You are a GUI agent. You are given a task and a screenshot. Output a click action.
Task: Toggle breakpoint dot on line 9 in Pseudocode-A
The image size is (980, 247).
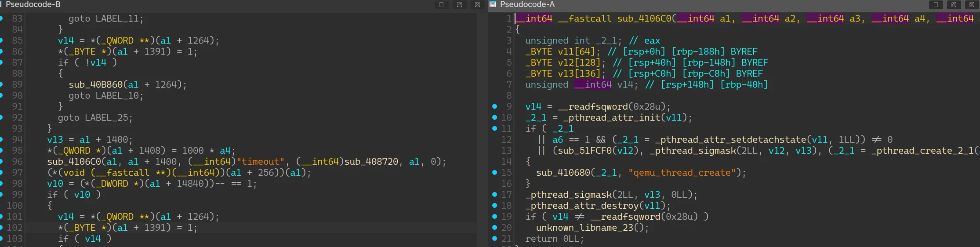(x=494, y=107)
